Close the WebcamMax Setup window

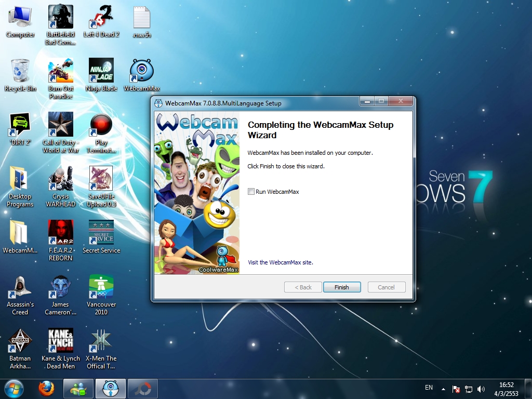pyautogui.click(x=401, y=101)
